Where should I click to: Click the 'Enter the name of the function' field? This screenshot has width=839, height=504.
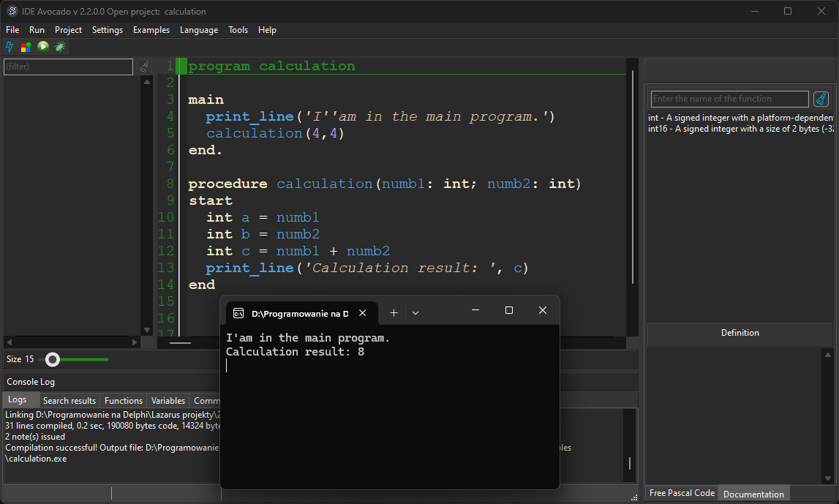(729, 99)
